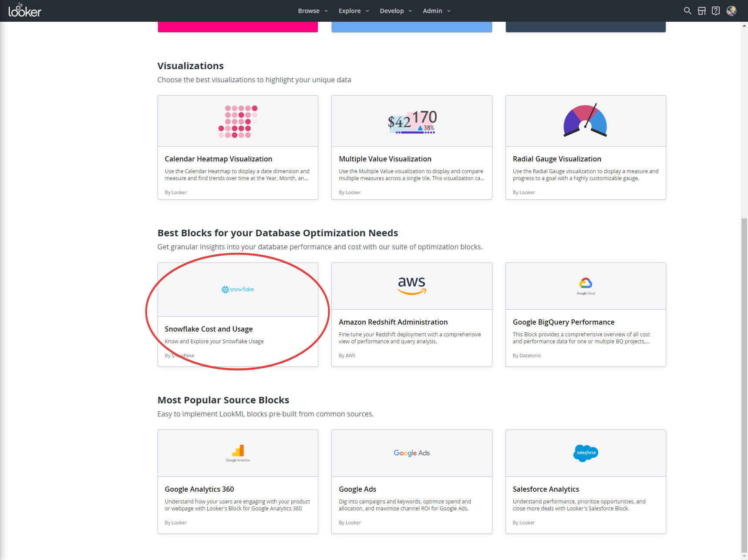Screen dimensions: 748x560
Task: Open Looker search with the magnifier icon
Action: click(x=687, y=10)
